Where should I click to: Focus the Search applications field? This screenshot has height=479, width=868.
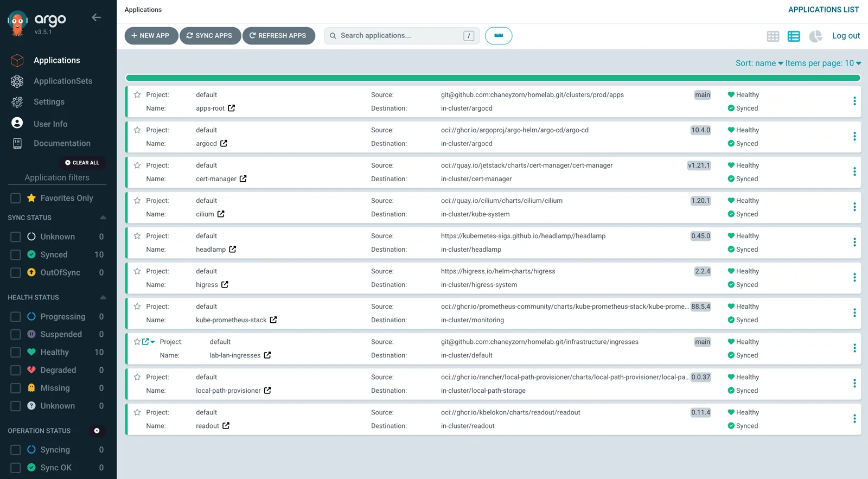click(x=401, y=36)
